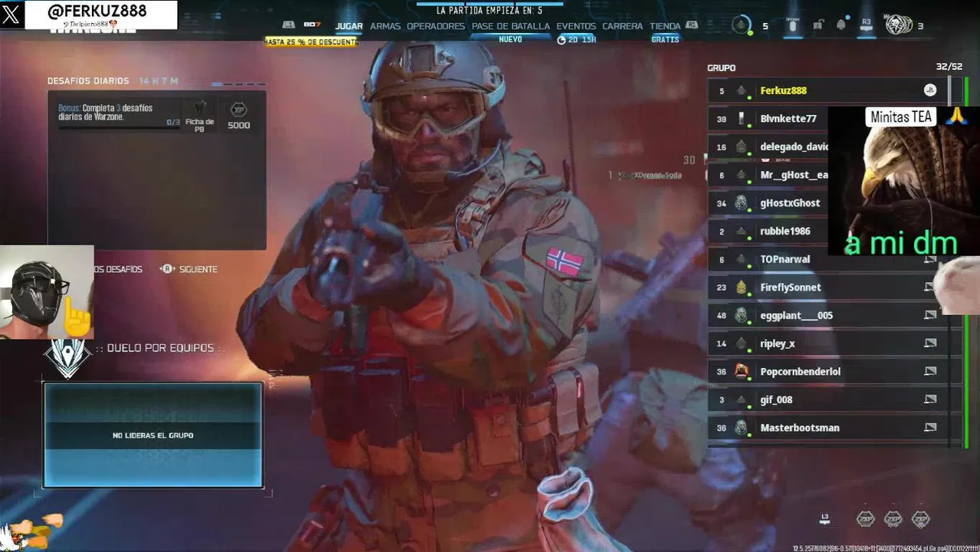The height and width of the screenshot is (552, 980).
Task: Open the EVENTOS tab
Action: [x=576, y=26]
